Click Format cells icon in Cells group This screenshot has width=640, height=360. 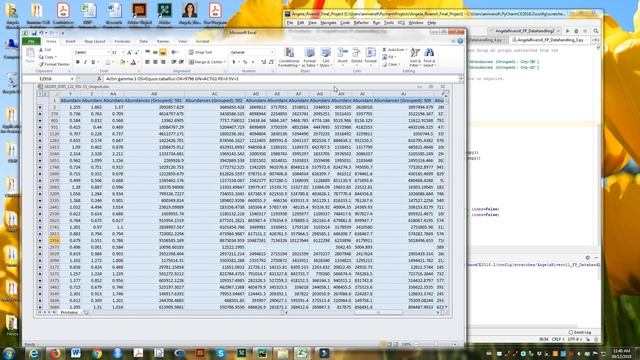pos(371,56)
